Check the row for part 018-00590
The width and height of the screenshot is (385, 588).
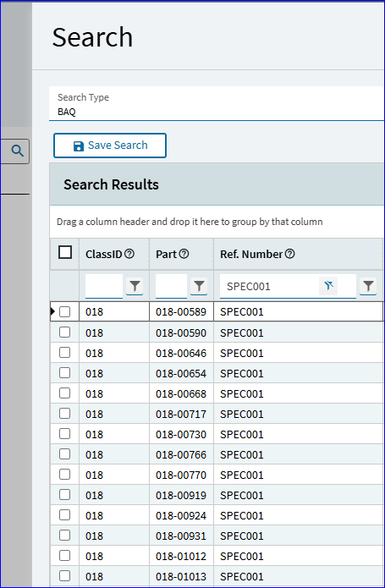(65, 332)
